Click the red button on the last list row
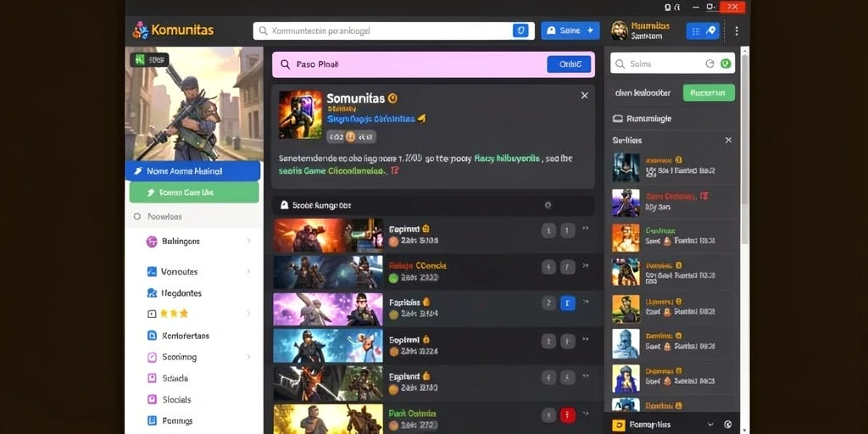Viewport: 868px width, 434px height. click(x=567, y=415)
